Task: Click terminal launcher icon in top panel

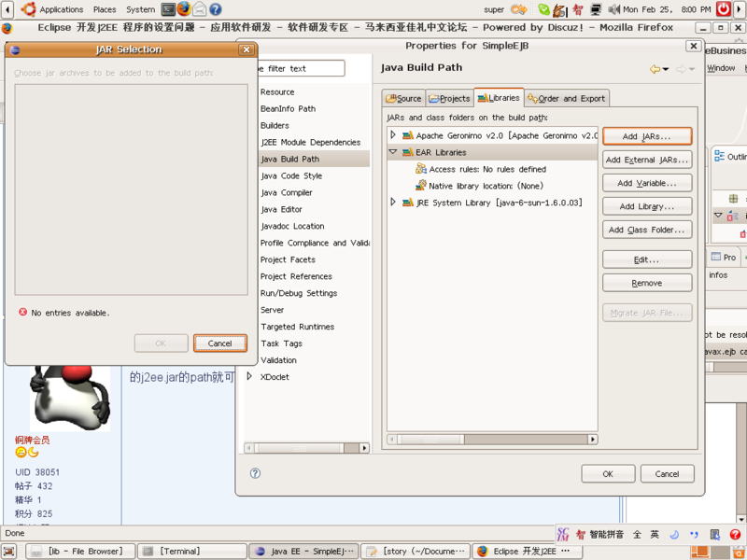Action: point(167,9)
